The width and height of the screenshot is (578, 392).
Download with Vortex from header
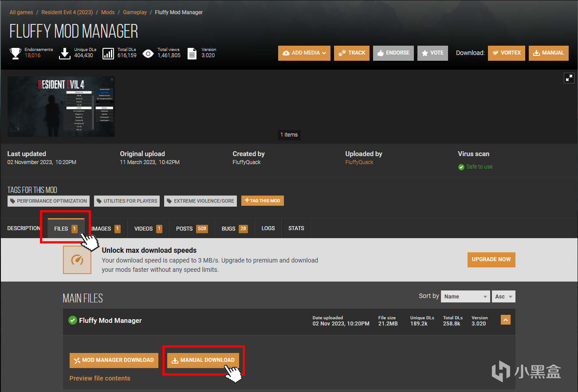507,53
